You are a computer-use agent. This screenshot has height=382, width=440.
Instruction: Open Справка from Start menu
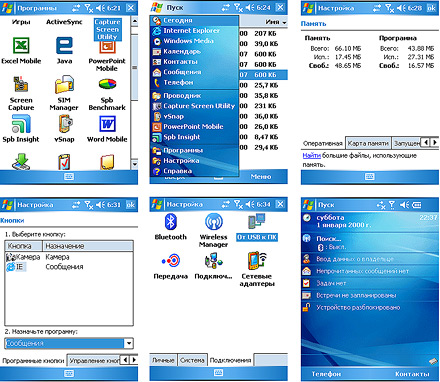(x=195, y=171)
